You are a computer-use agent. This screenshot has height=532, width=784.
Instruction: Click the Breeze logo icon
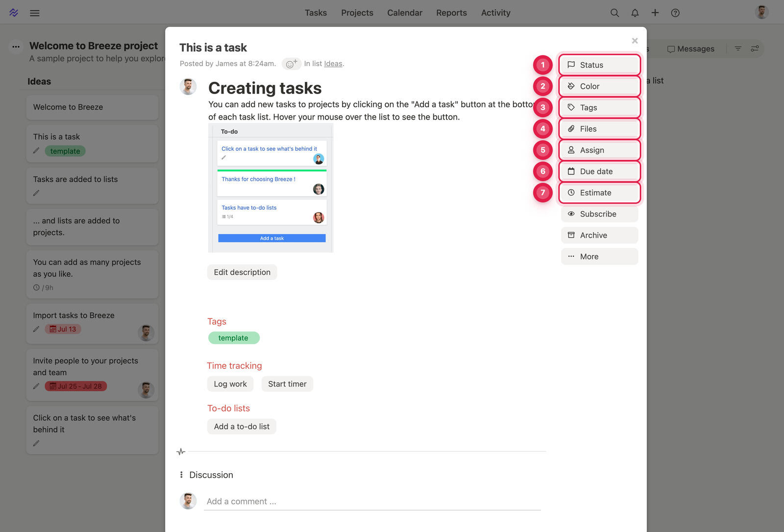[x=14, y=13]
